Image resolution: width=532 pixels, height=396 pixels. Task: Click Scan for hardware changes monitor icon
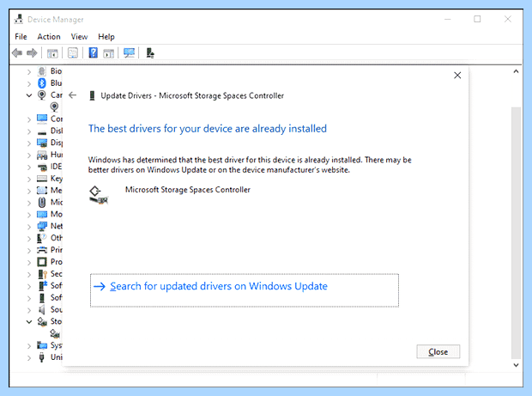point(129,53)
